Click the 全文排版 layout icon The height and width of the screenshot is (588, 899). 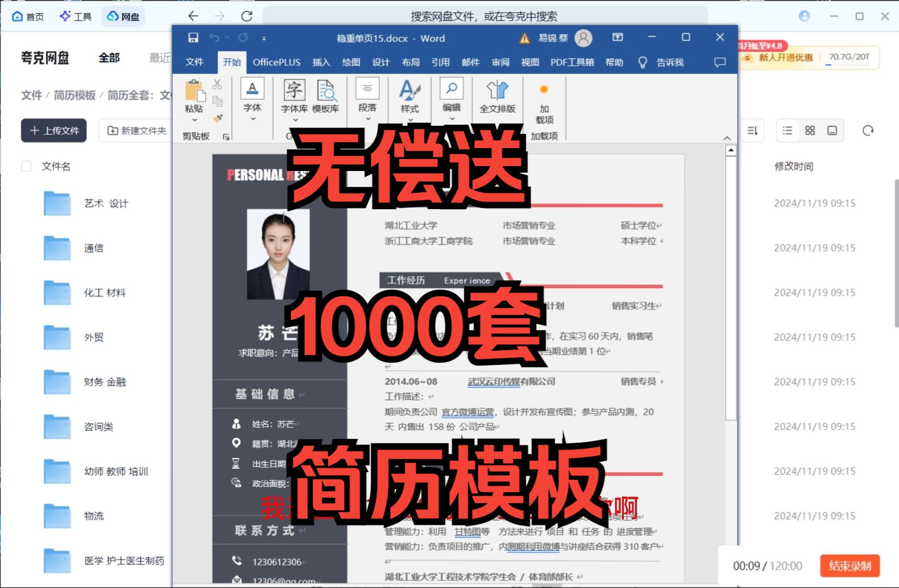497,90
